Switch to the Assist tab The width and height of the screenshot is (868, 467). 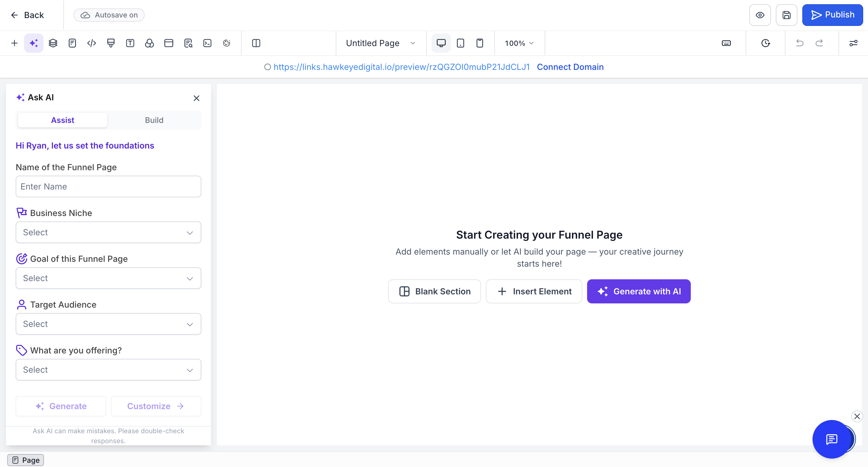click(x=63, y=120)
